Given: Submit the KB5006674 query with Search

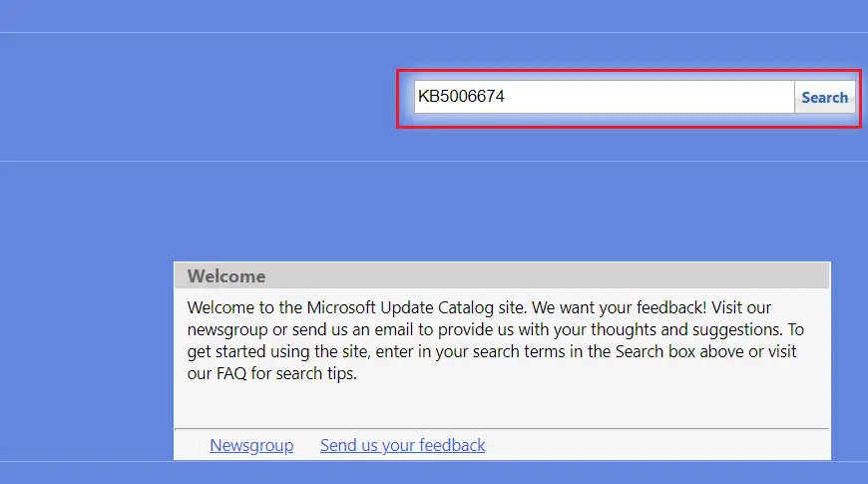Looking at the screenshot, I should click(x=824, y=97).
